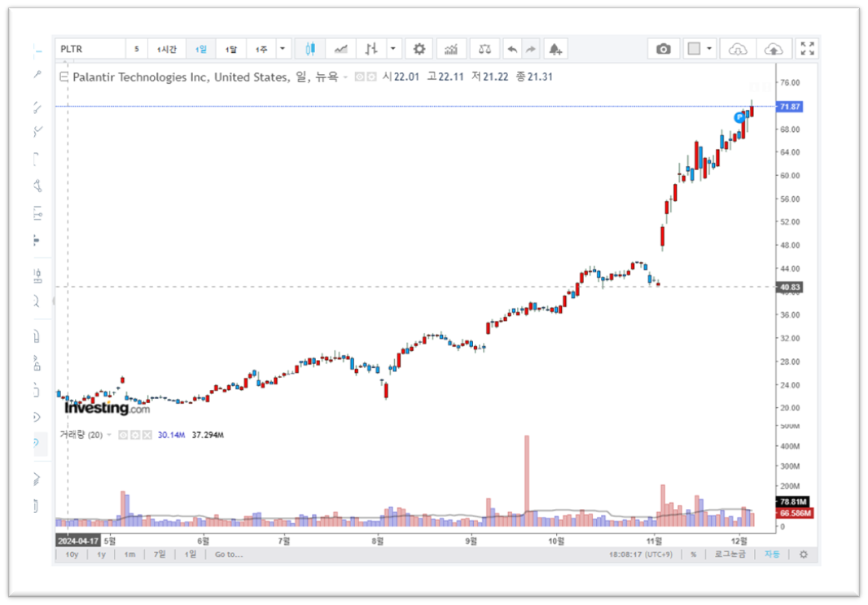Click the 37.294M volume value
Image resolution: width=868 pixels, height=605 pixels.
pyautogui.click(x=208, y=435)
